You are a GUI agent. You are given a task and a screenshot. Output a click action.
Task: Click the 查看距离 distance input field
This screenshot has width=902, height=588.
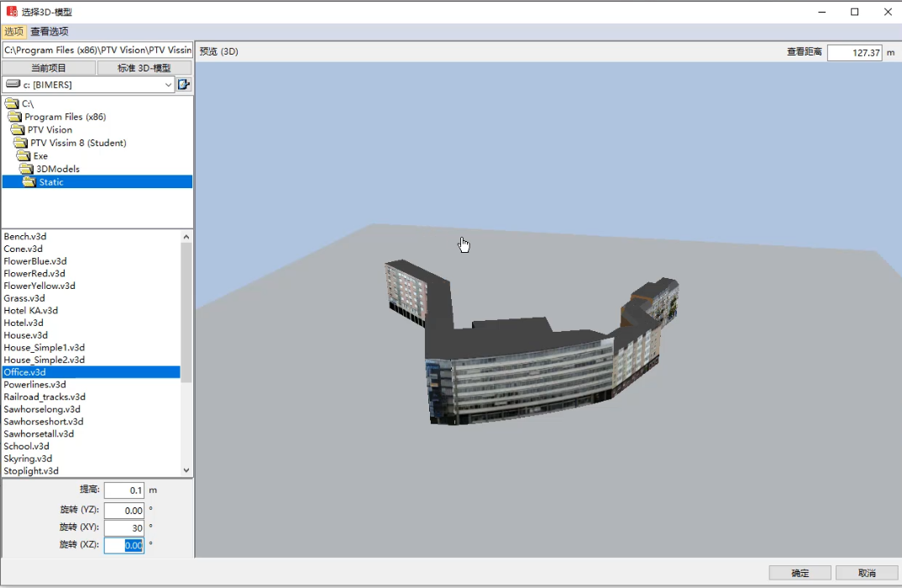854,52
